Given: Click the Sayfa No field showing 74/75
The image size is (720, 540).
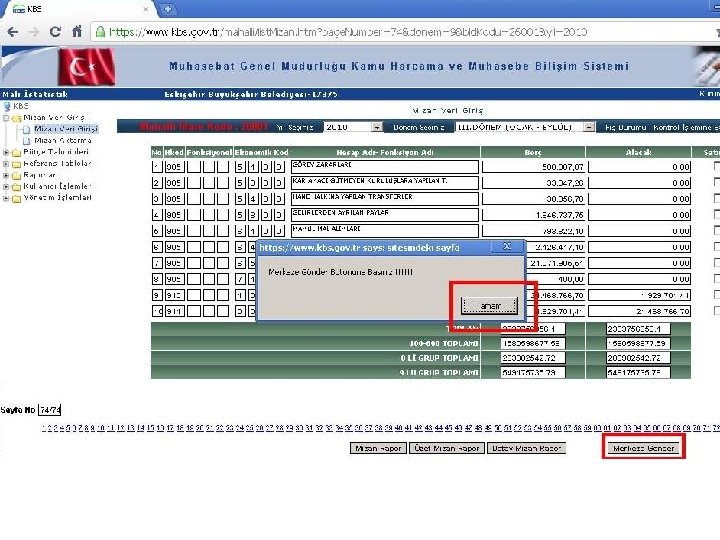Looking at the screenshot, I should coord(50,410).
